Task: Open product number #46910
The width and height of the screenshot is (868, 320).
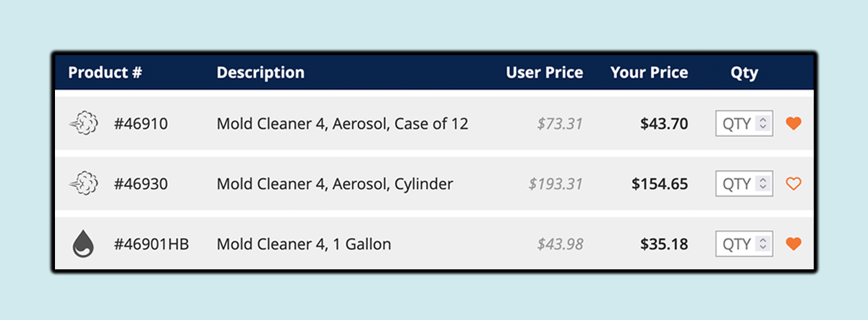Action: coord(141,124)
